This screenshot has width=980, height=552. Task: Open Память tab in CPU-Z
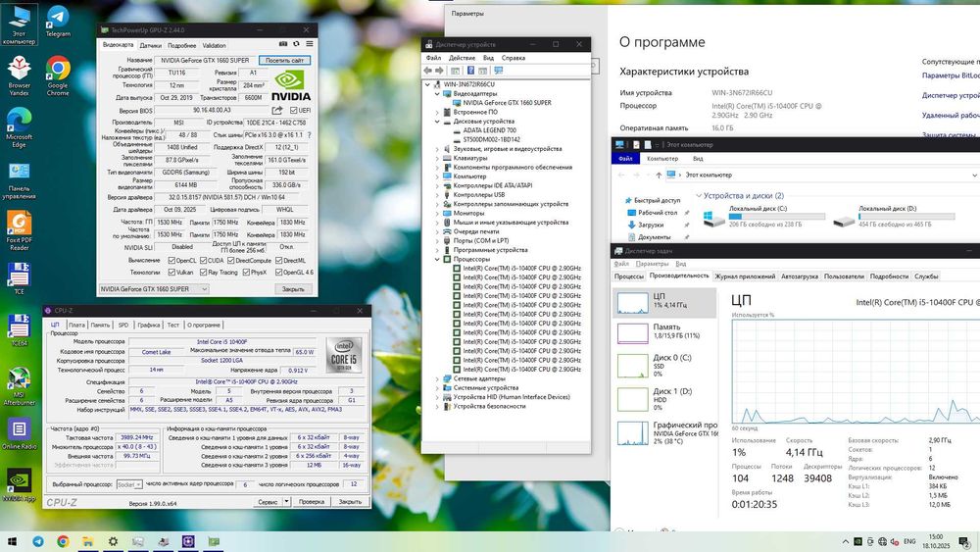[100, 326]
